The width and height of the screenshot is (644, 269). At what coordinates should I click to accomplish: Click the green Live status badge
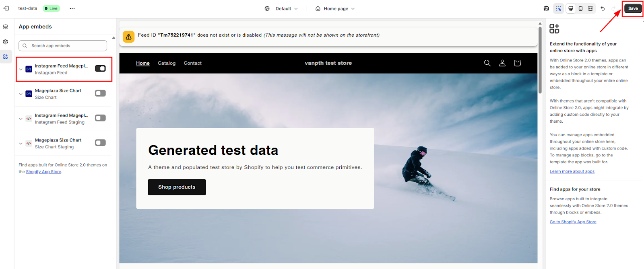(51, 8)
